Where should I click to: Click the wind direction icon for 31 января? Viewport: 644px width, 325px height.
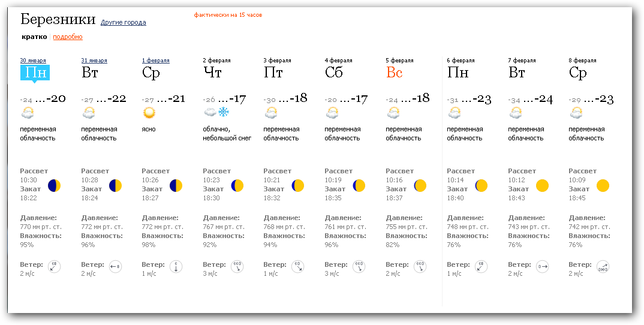point(116,267)
